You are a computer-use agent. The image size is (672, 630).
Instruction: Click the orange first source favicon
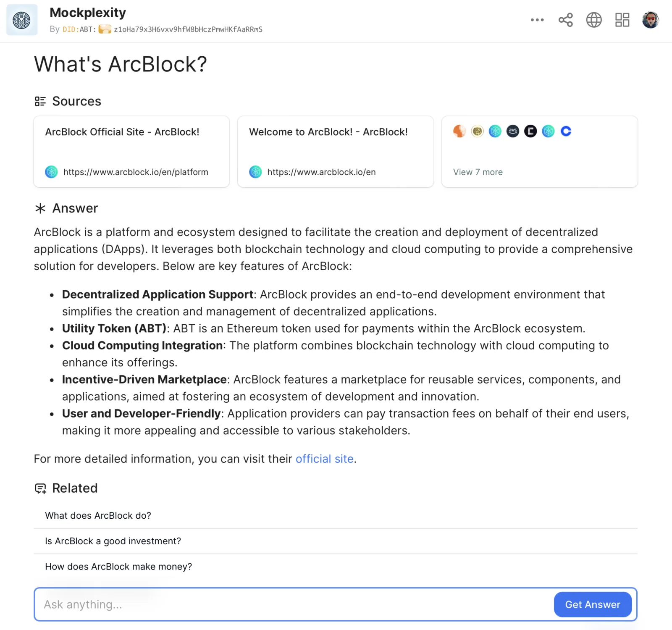[x=459, y=131]
